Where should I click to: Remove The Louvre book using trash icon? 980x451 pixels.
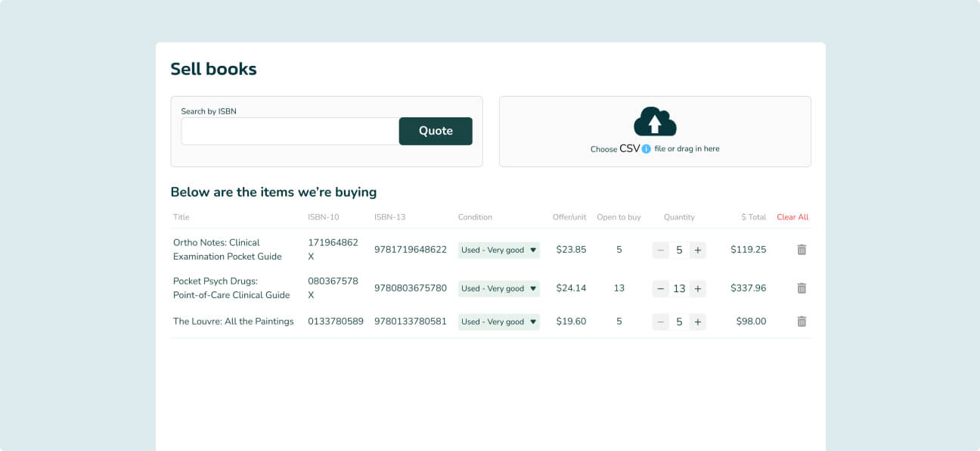(x=802, y=322)
